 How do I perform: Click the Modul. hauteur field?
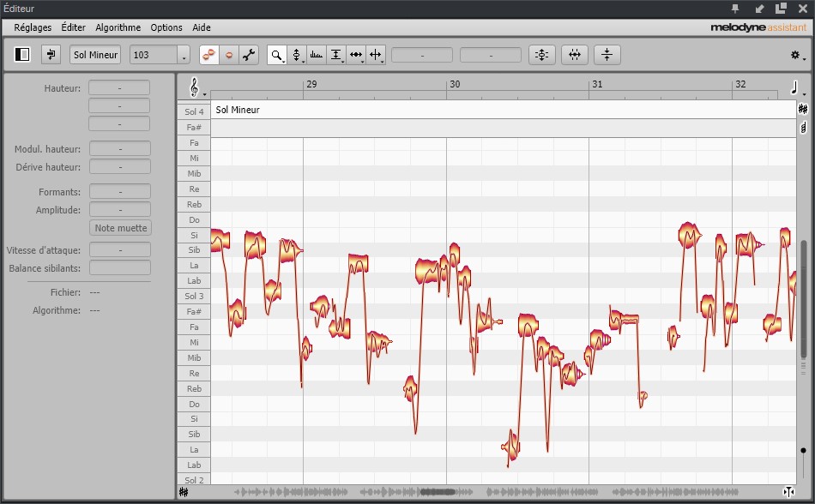120,148
